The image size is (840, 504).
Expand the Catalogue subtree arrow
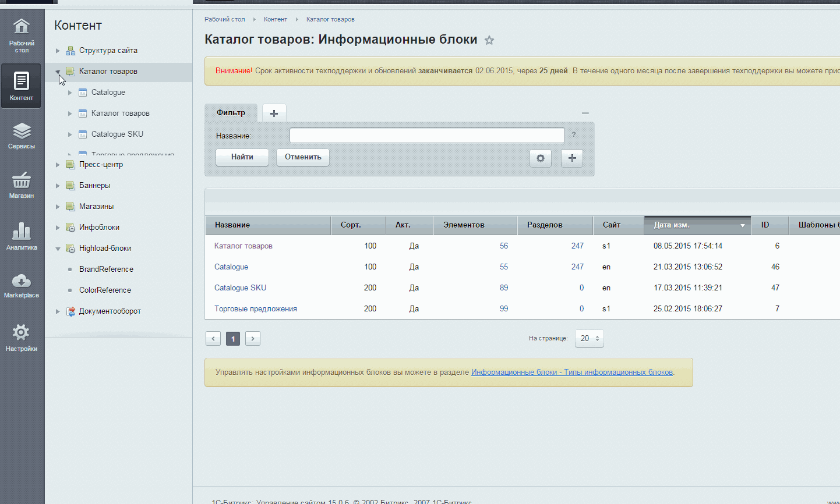click(x=70, y=93)
